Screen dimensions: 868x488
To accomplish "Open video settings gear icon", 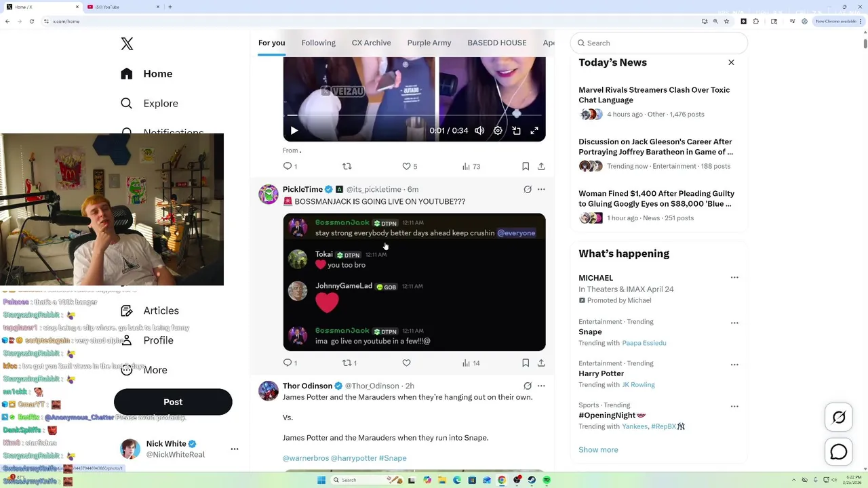I will (498, 131).
